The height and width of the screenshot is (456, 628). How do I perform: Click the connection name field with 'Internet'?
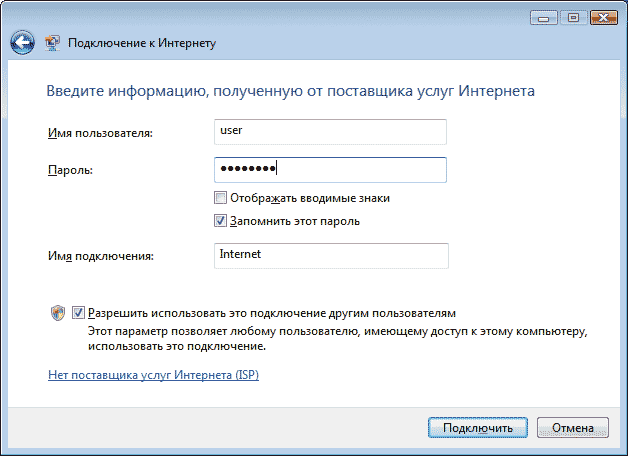[330, 256]
